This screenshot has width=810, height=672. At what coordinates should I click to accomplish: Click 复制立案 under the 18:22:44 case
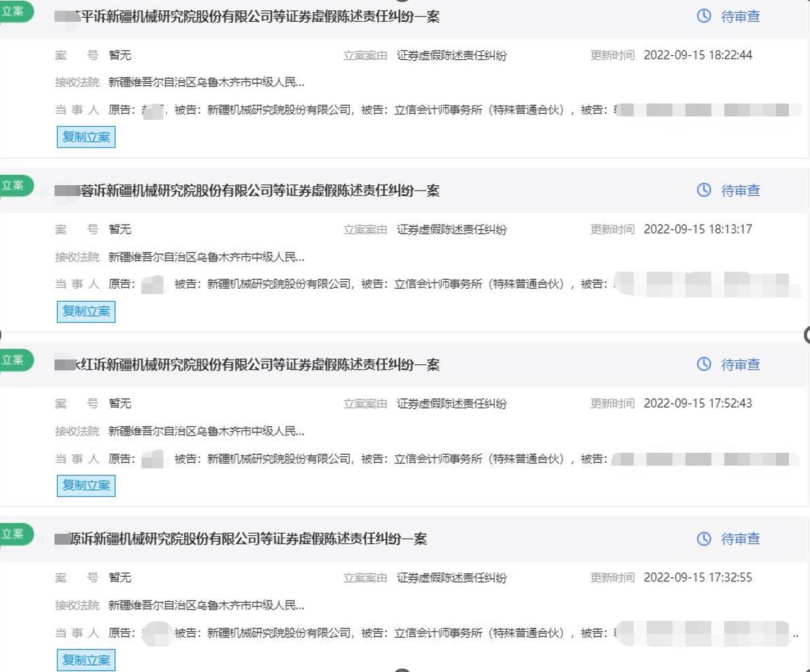85,137
